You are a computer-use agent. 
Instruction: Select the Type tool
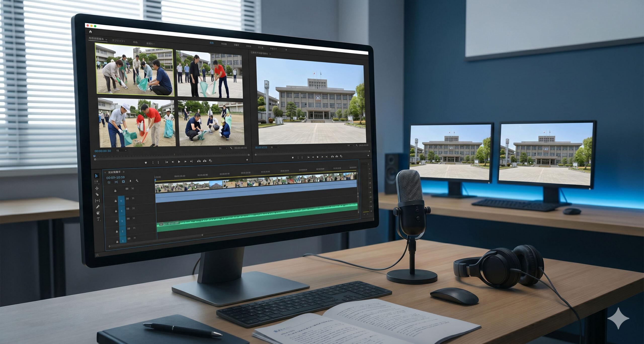tap(98, 219)
